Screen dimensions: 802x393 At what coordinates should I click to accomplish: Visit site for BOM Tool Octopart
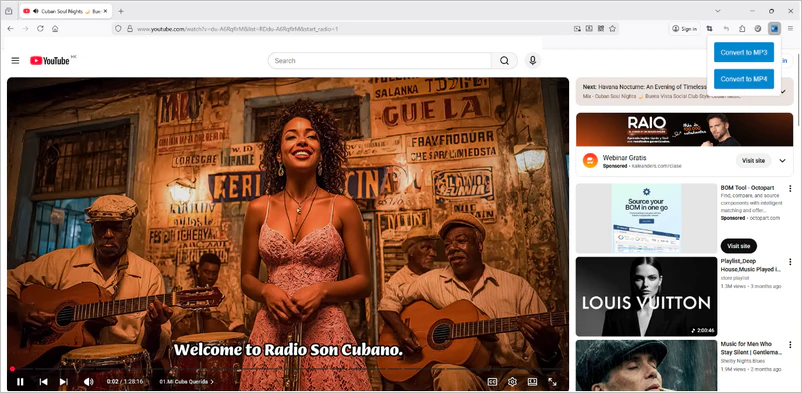point(739,246)
